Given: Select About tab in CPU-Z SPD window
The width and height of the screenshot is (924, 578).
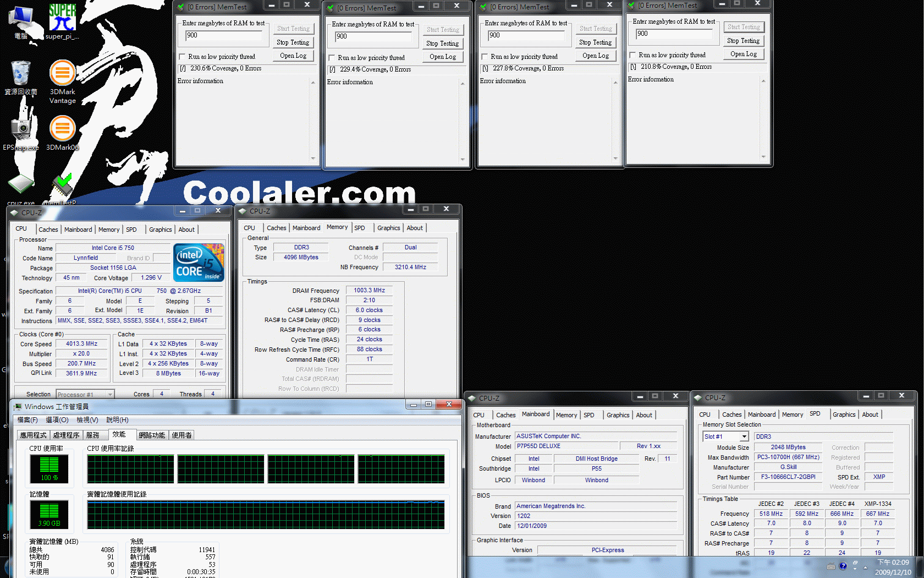Looking at the screenshot, I should click(870, 415).
